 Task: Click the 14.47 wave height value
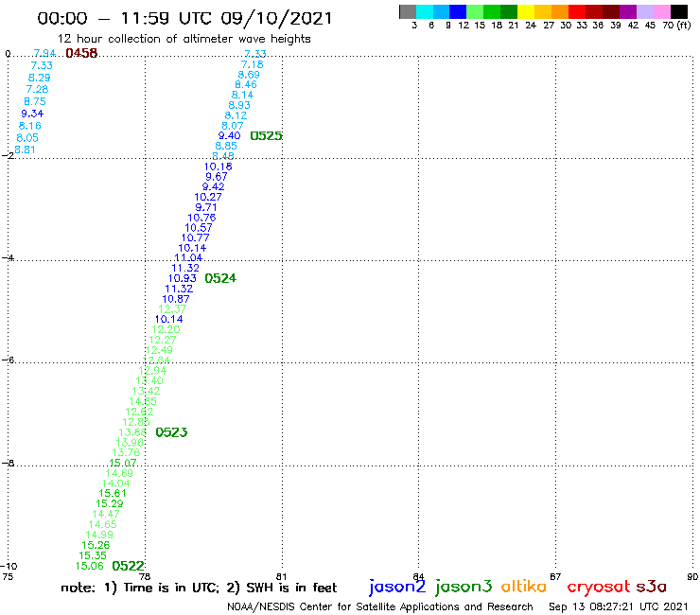(106, 514)
